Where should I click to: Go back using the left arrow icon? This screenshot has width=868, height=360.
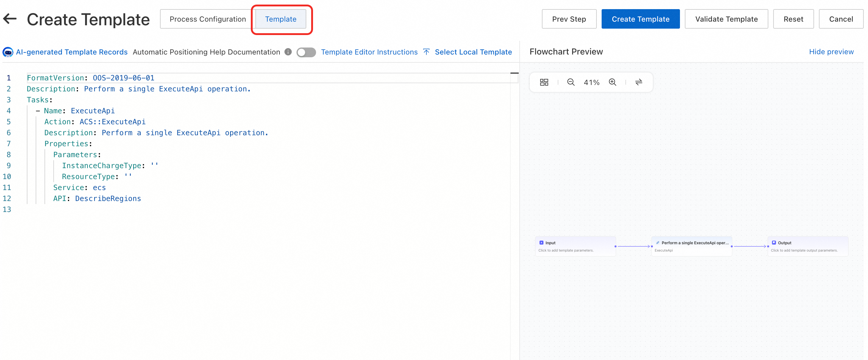10,19
